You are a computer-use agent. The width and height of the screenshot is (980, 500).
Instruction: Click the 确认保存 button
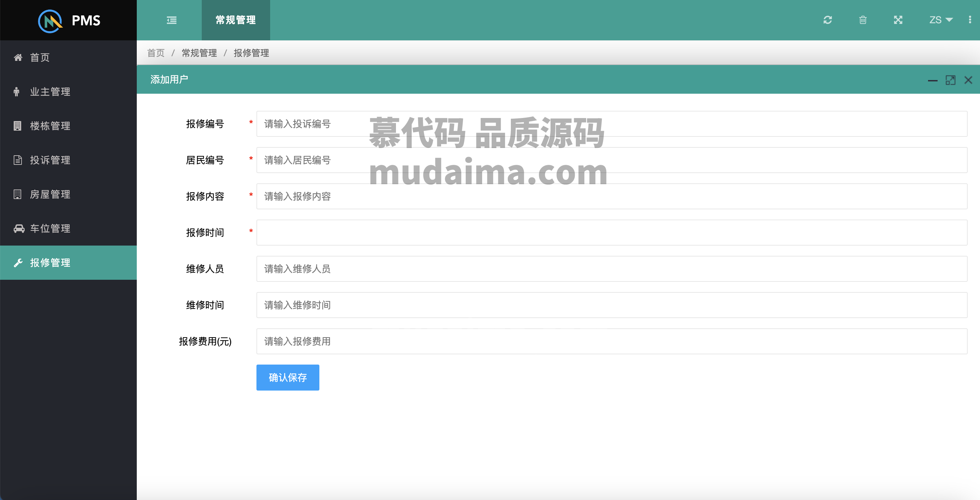pyautogui.click(x=288, y=378)
